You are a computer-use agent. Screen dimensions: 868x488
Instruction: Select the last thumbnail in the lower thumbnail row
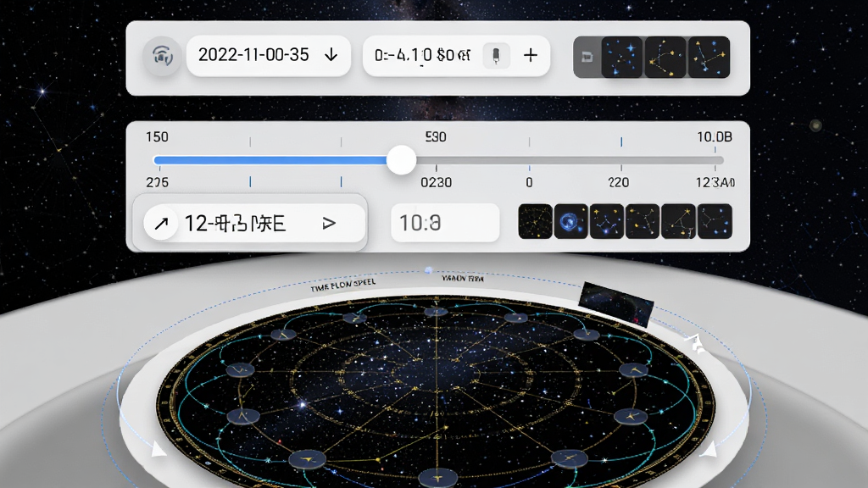(715, 221)
